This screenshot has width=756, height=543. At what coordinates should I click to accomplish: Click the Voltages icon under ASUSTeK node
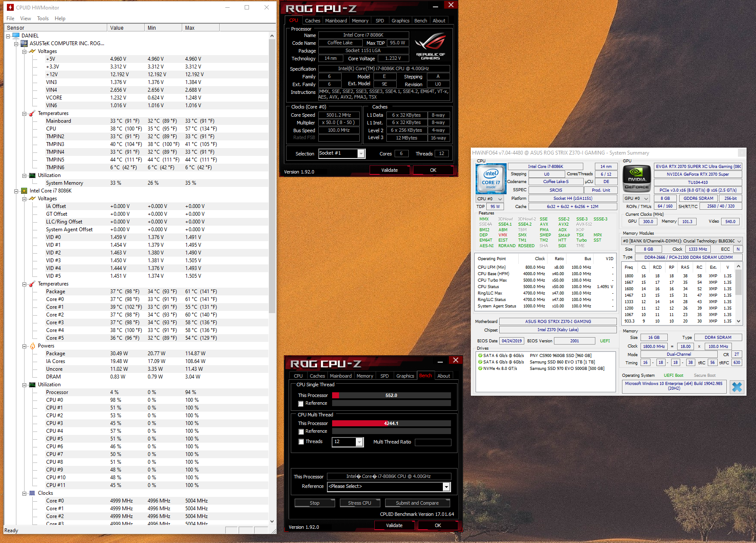pyautogui.click(x=32, y=51)
